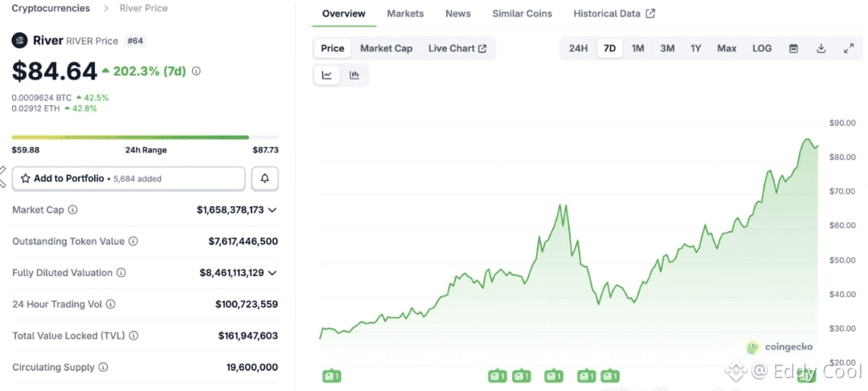Switch to the Overview tab
The image size is (868, 391).
pyautogui.click(x=344, y=14)
